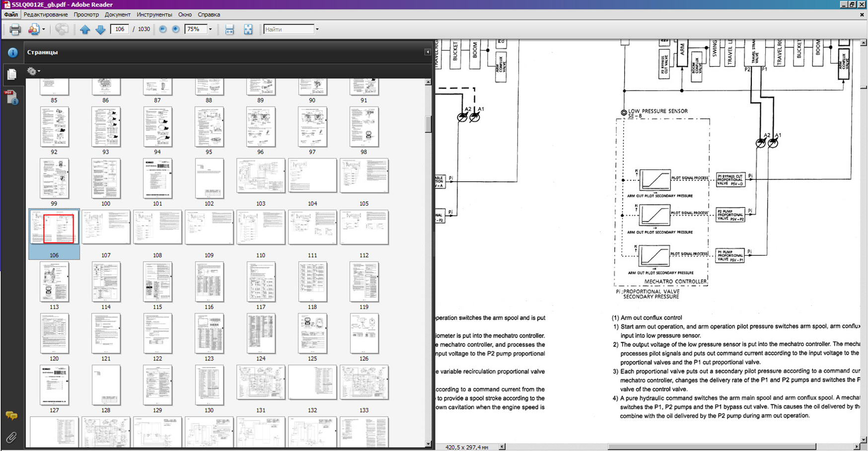Go to next page with down arrow
The image size is (868, 451).
pos(100,29)
